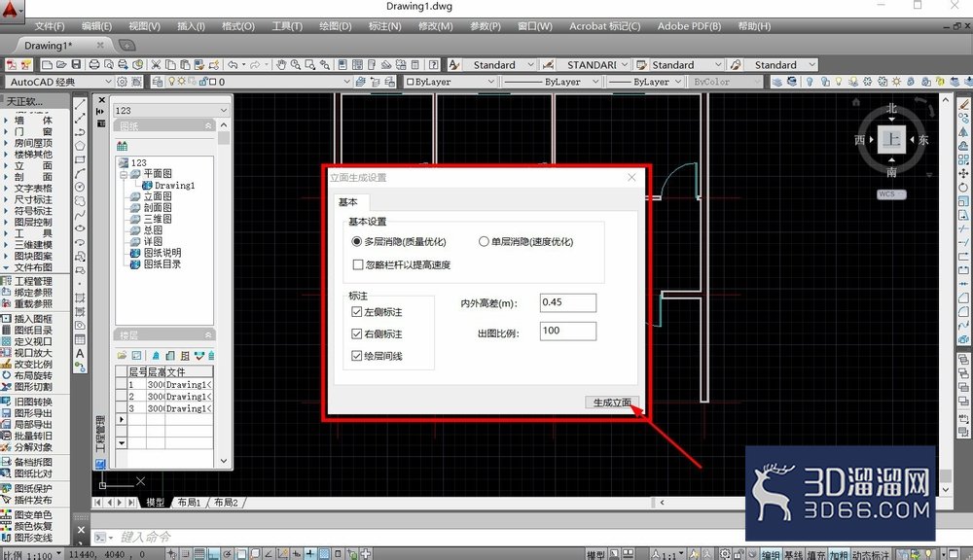The width and height of the screenshot is (973, 560).
Task: Toggle 编组 status bar button
Action: point(770,554)
